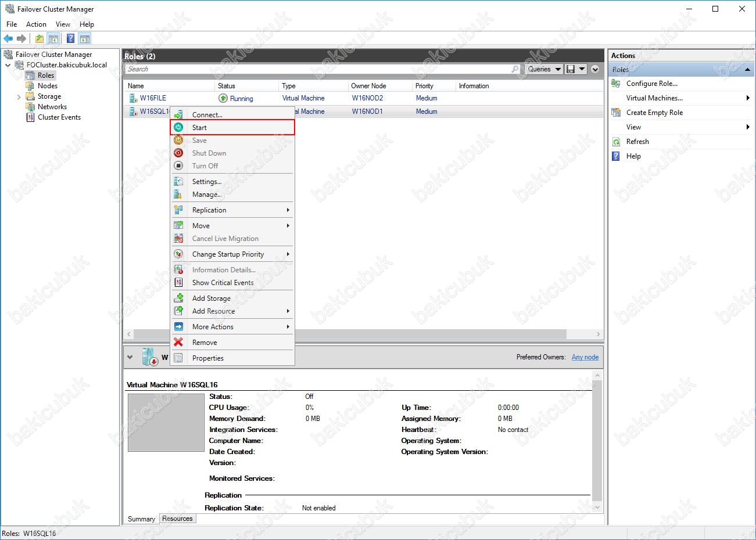Click Configure Role... in Actions pane
756x540 pixels.
(x=652, y=84)
